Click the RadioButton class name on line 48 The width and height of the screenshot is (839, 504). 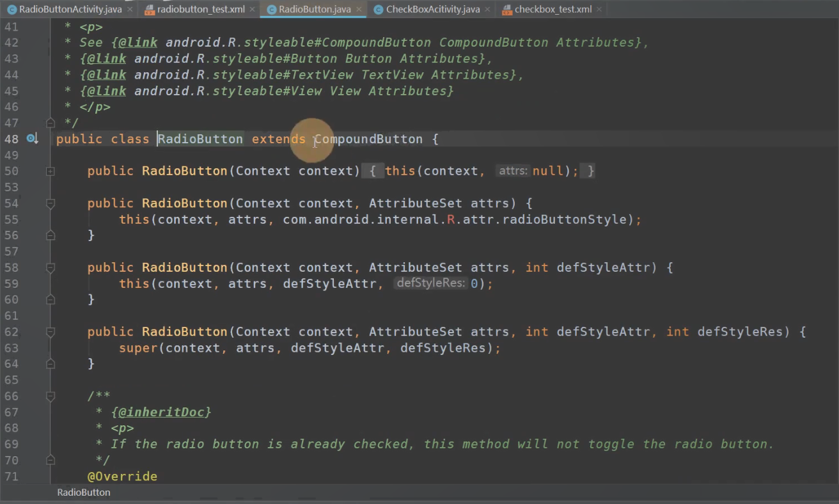200,139
